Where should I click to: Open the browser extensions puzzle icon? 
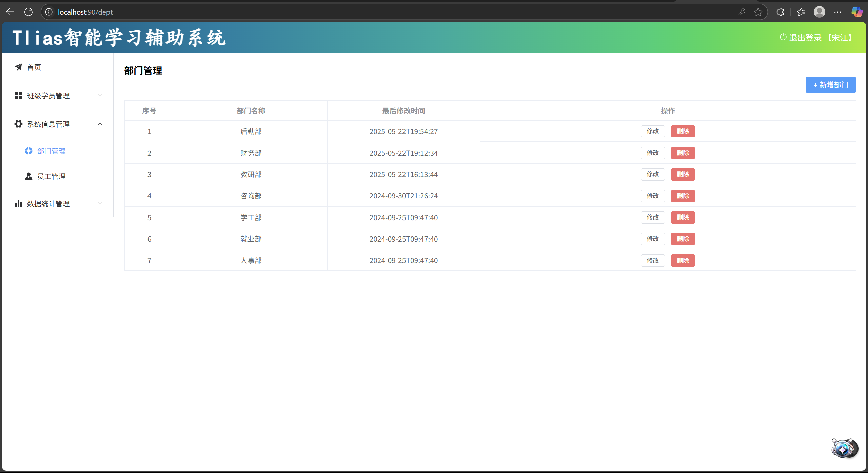click(780, 12)
